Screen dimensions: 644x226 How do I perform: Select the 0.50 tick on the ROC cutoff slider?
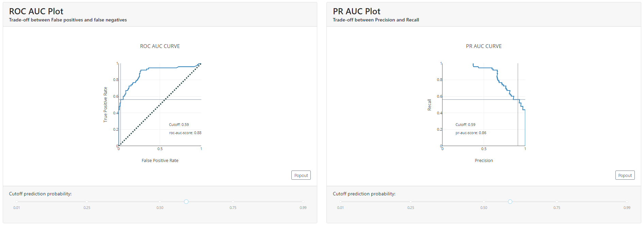160,201
